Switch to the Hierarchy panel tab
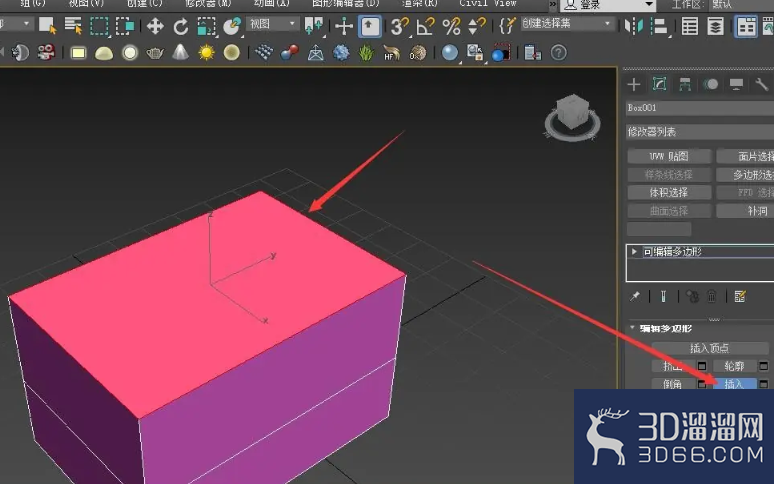774x484 pixels. pos(685,84)
